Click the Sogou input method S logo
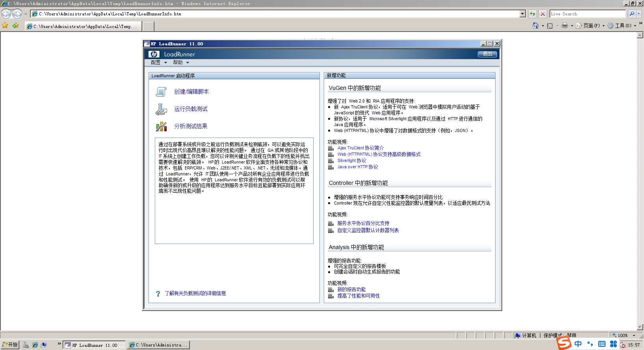Screen dimensions: 644x350 tap(564, 343)
